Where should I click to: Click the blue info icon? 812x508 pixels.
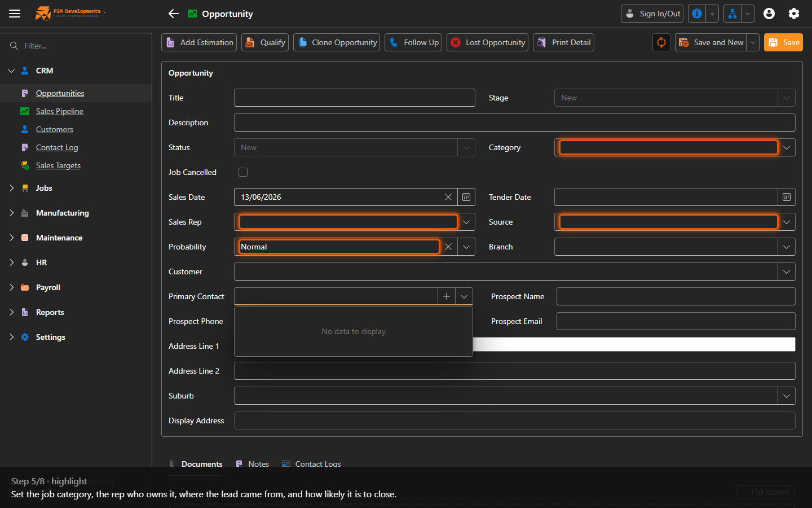(x=697, y=14)
